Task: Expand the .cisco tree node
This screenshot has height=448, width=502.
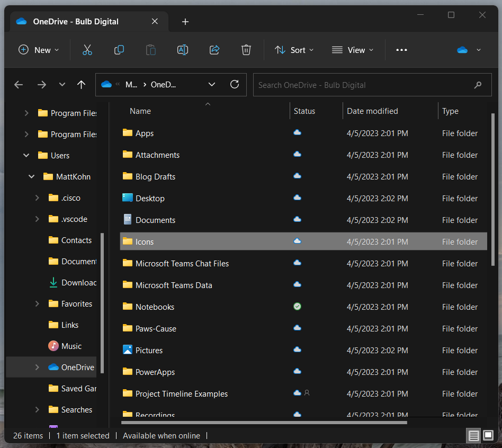Action: tap(37, 198)
